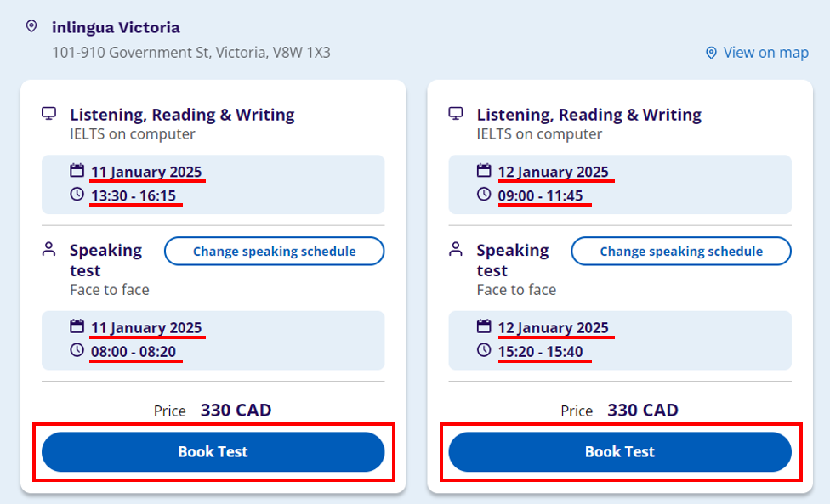Book Test for the 12 January session
The width and height of the screenshot is (830, 504).
click(620, 452)
